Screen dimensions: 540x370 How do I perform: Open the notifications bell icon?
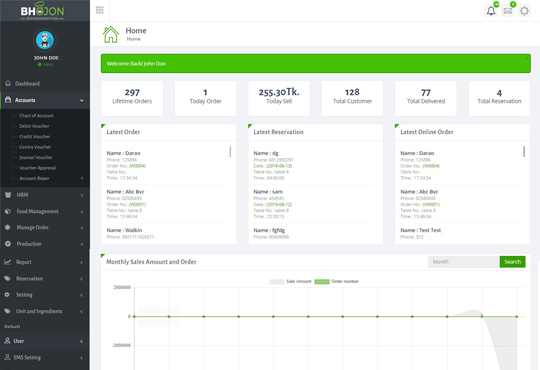(x=491, y=11)
